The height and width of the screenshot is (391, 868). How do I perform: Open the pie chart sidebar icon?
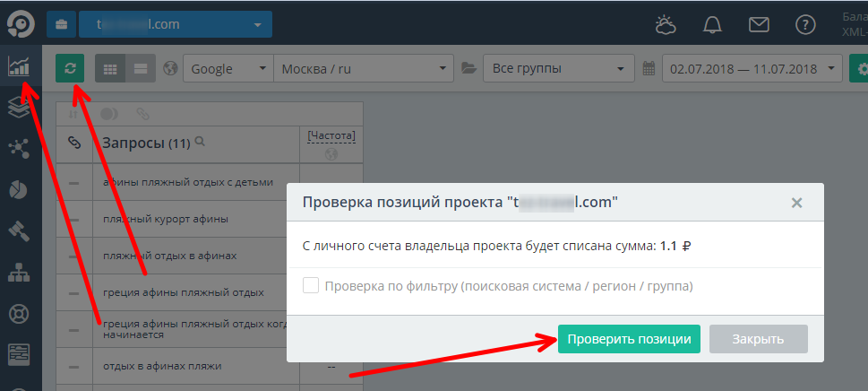click(19, 189)
